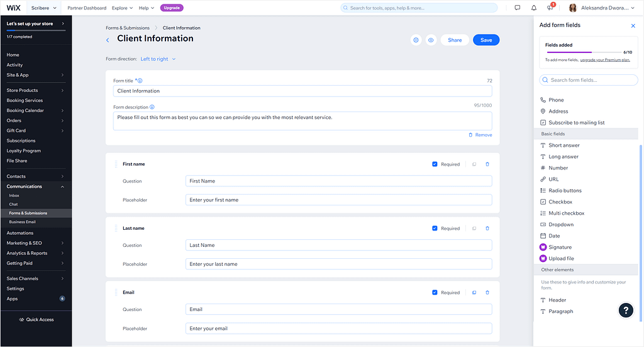Screen dimensions: 644x347
Task: Duplicate the Email field
Action: (x=474, y=292)
